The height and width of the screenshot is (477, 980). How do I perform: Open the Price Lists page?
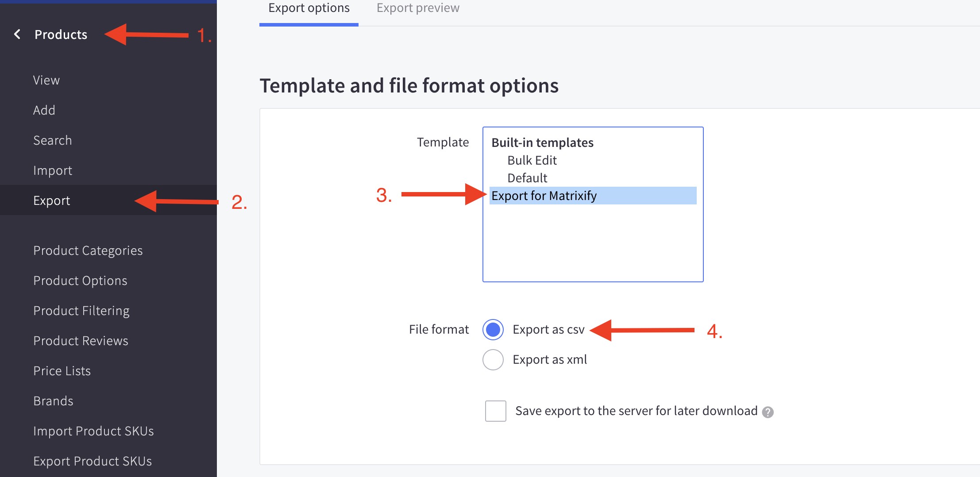coord(62,371)
